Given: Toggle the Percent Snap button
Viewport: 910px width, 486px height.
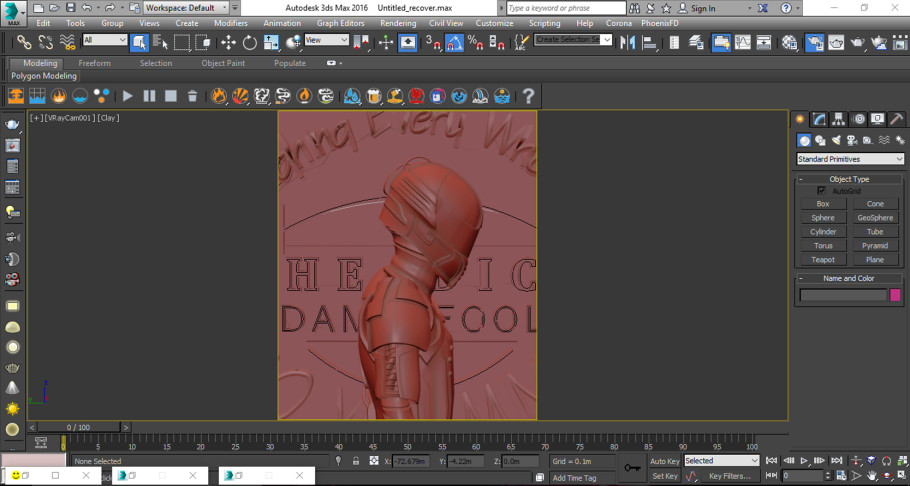Looking at the screenshot, I should [x=475, y=42].
